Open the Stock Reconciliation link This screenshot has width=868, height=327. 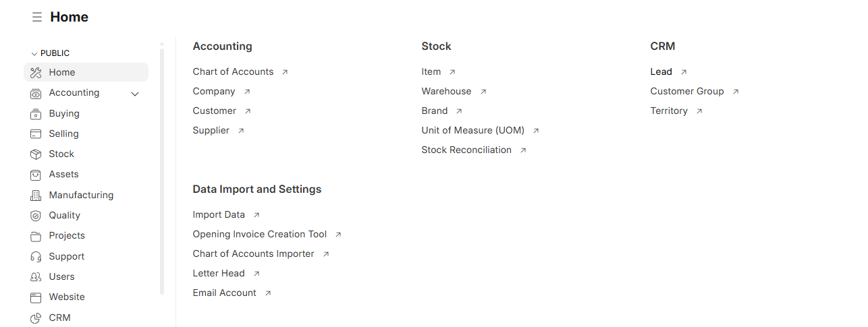[x=466, y=150]
